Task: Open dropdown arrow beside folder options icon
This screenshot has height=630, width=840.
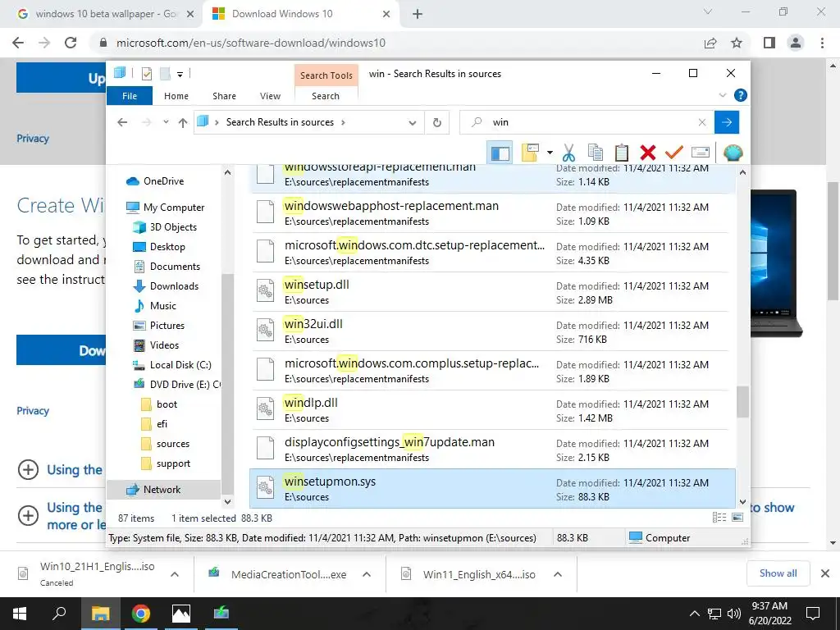Action: [550, 153]
